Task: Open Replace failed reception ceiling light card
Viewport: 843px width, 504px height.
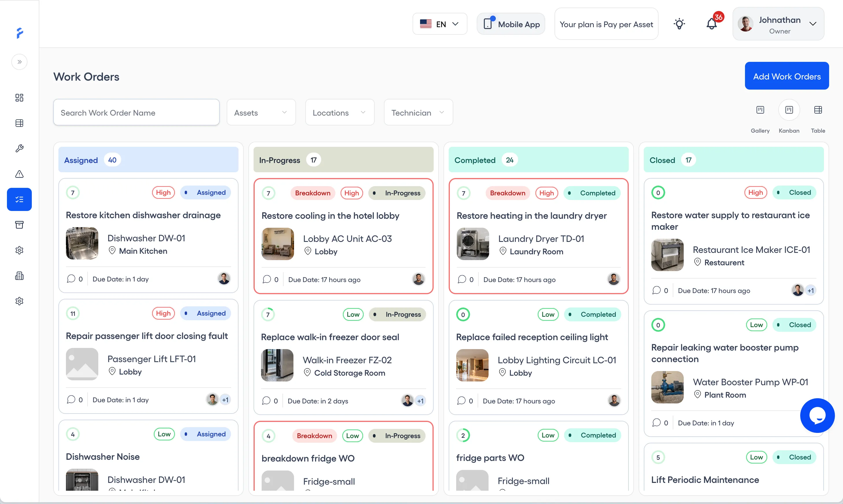Action: tap(539, 357)
